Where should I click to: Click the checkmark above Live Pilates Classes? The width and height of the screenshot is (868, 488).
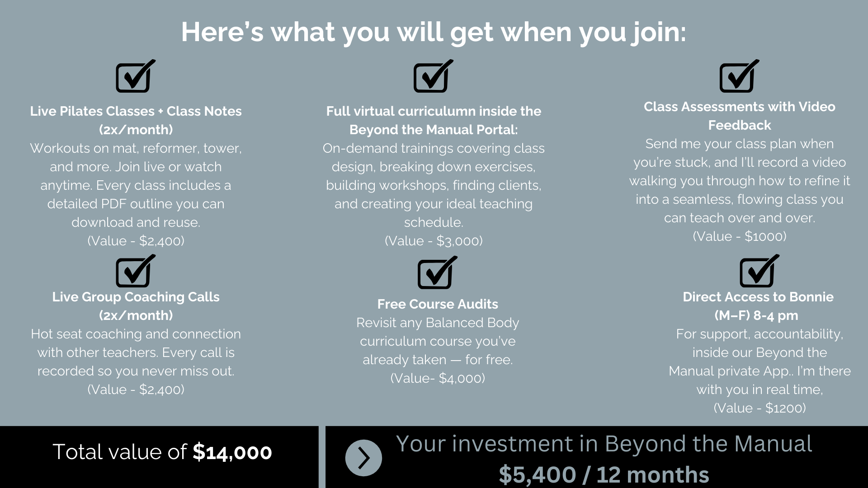pos(135,77)
